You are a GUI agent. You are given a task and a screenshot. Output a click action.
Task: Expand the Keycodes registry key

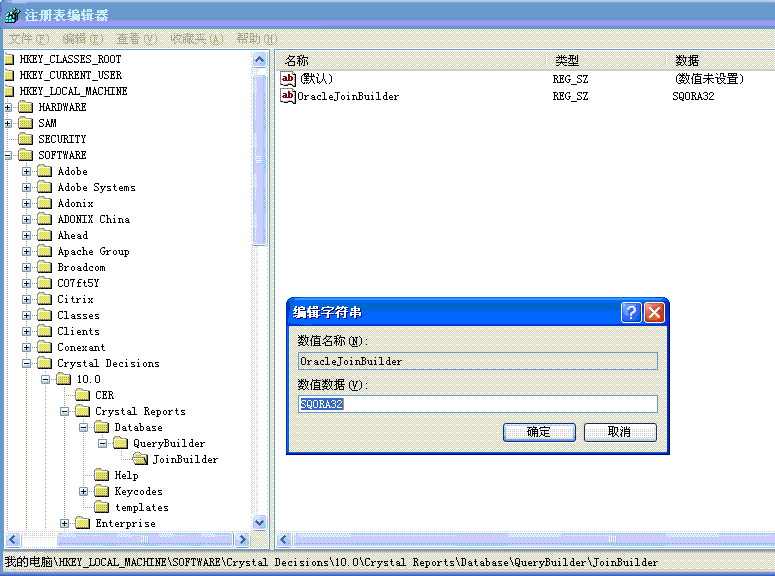[x=84, y=492]
